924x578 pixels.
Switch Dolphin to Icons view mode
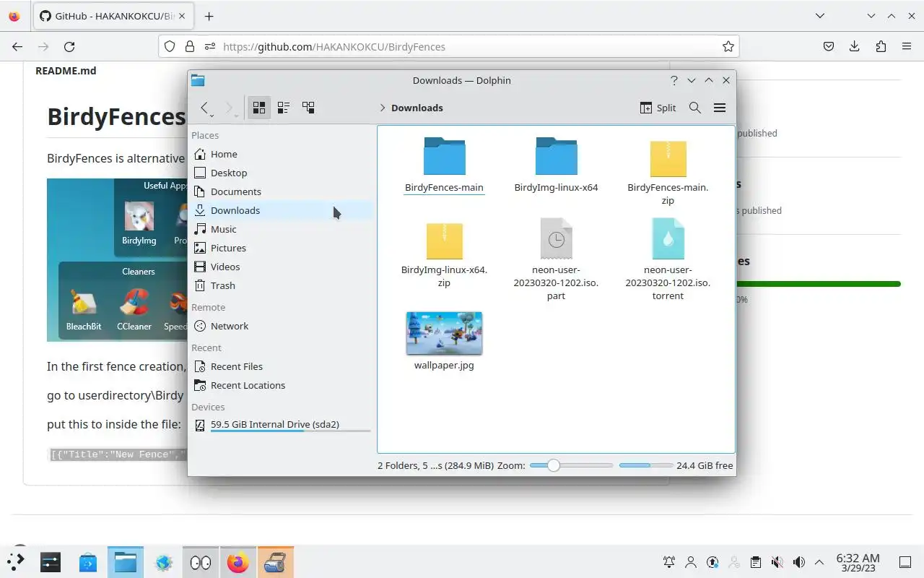pos(259,108)
